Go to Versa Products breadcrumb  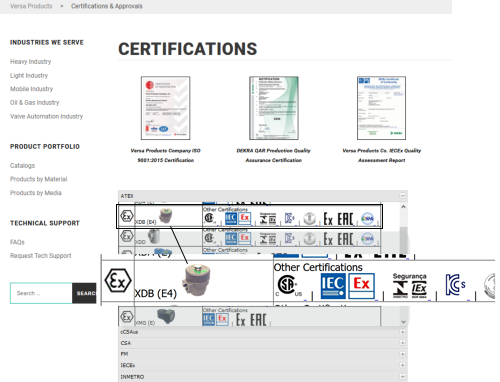[31, 6]
